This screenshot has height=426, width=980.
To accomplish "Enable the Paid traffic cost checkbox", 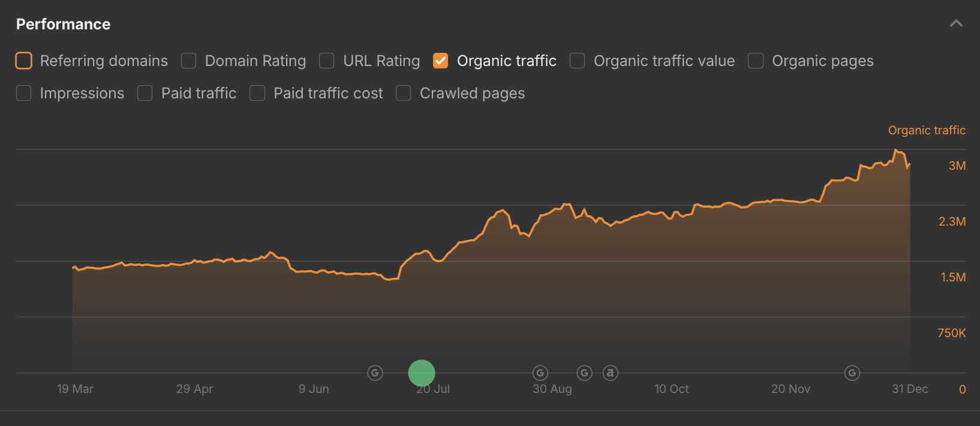I will 257,93.
